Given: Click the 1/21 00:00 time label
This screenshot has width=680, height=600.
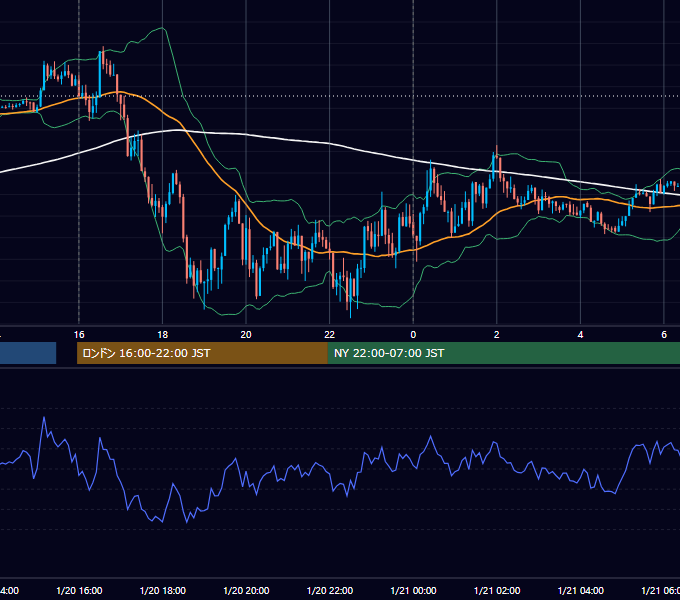Looking at the screenshot, I should click(413, 590).
